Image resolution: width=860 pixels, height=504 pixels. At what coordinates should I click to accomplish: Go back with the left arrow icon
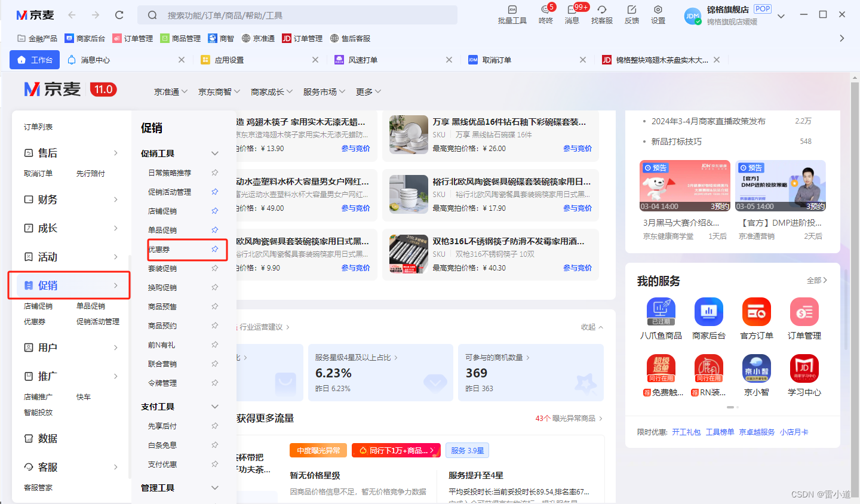point(72,15)
